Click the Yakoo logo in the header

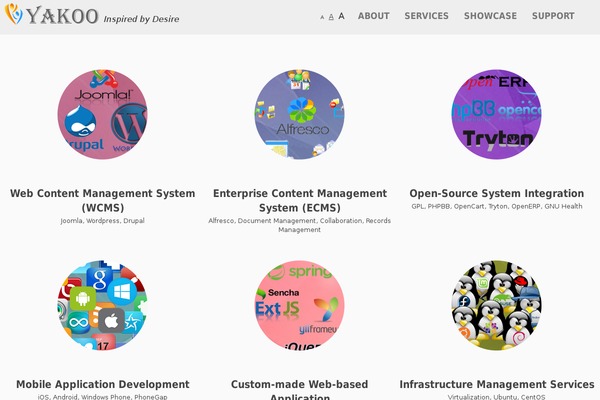[x=51, y=15]
